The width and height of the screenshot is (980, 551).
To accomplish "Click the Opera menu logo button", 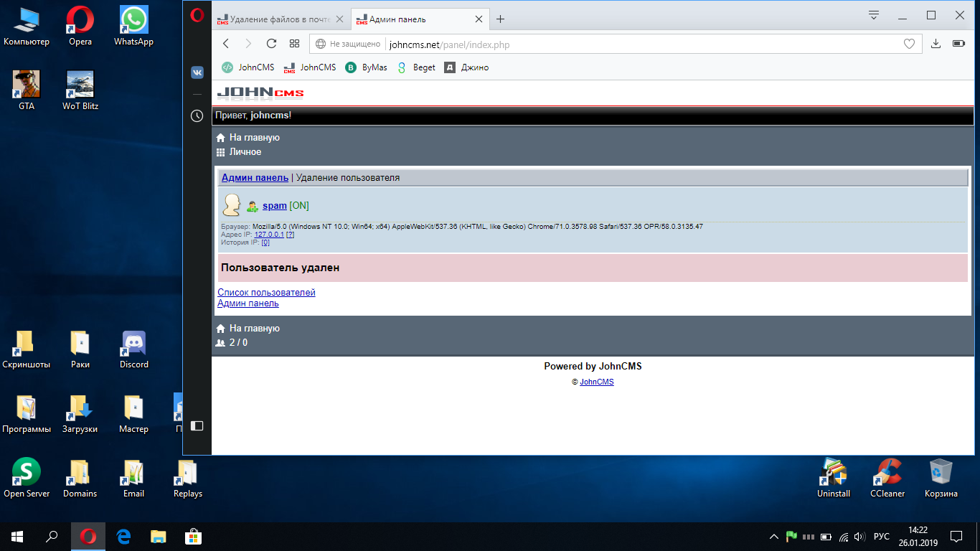I will tap(197, 15).
